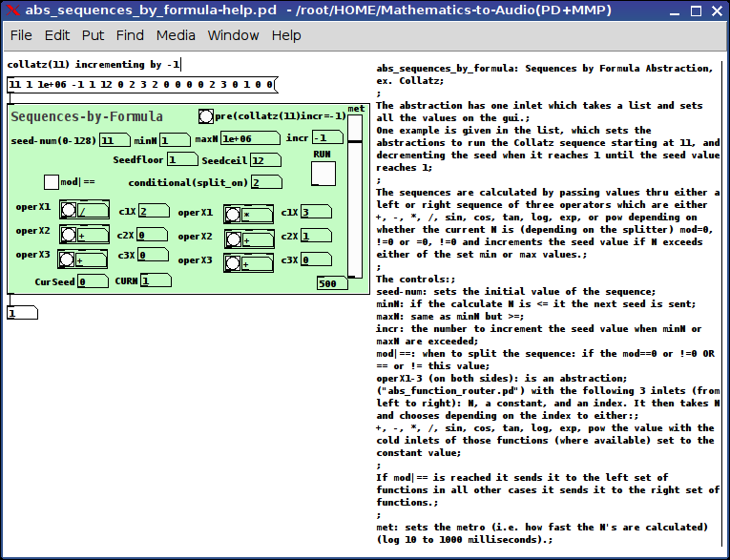Open the Put menu
This screenshot has height=560, width=730.
[x=93, y=35]
